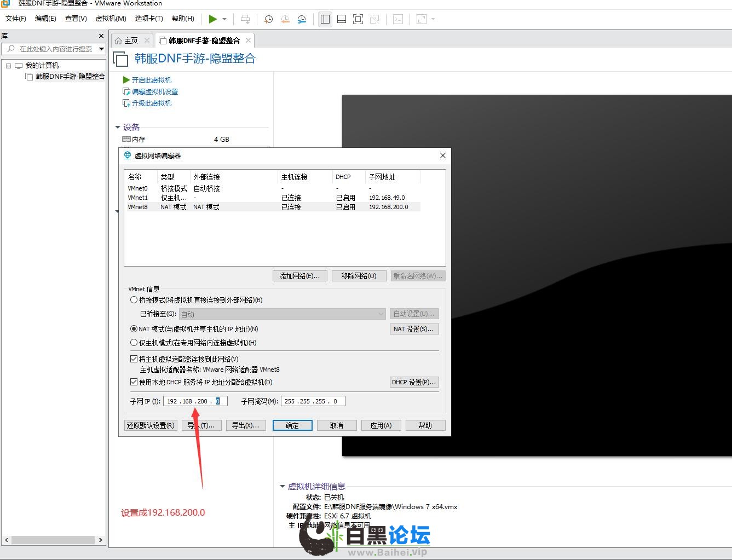Click 开启此虚拟机 link
Image resolution: width=732 pixels, height=560 pixels.
point(152,80)
